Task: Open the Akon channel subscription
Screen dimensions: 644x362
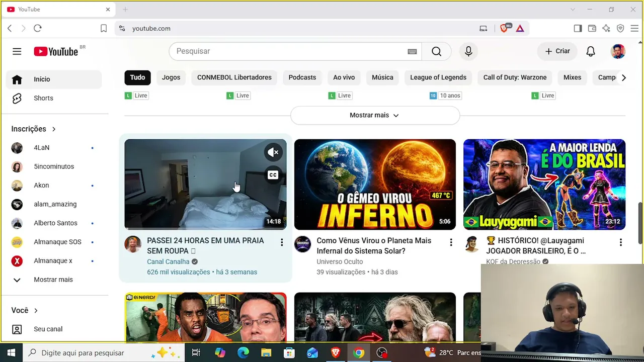Action: [x=54, y=186]
